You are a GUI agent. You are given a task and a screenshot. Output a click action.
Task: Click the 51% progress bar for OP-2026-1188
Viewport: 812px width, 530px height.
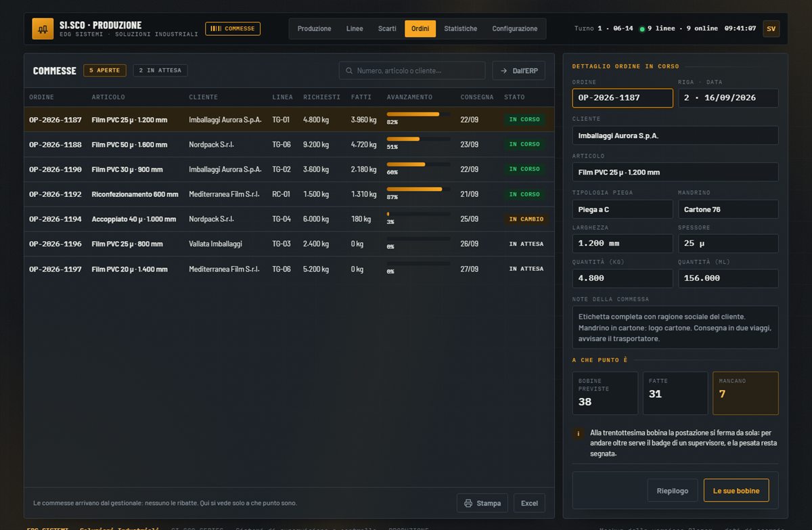pos(419,139)
